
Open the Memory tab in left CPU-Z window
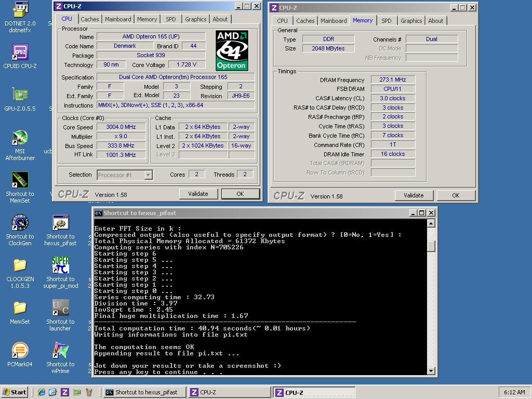[147, 19]
